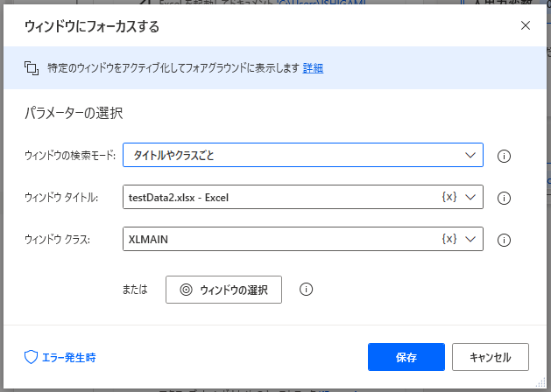Click the info icon beside ウィンドウ クラス
This screenshot has width=551, height=392.
[504, 239]
